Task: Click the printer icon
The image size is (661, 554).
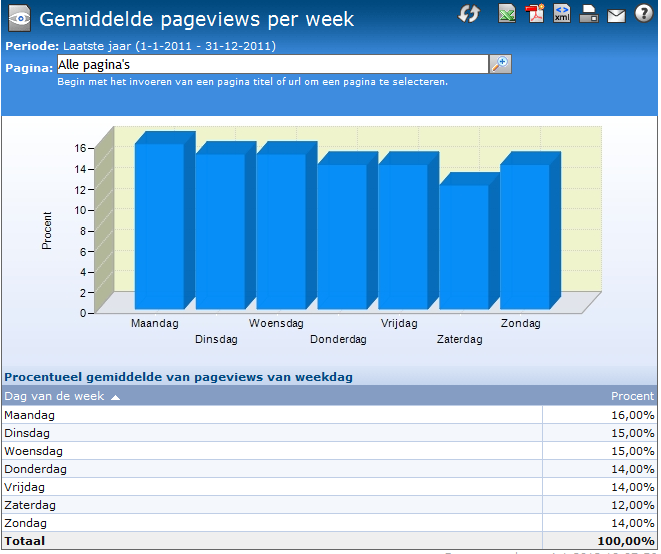Action: tap(589, 13)
